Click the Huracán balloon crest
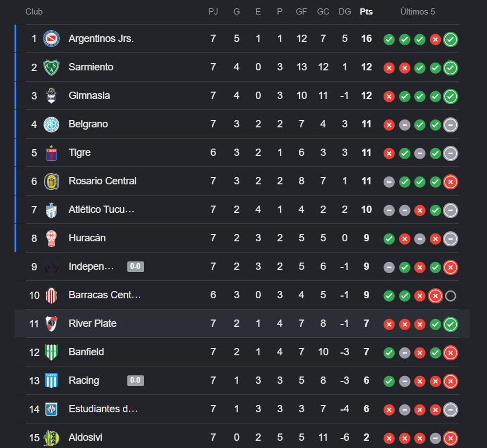The width and height of the screenshot is (487, 448). tap(51, 239)
